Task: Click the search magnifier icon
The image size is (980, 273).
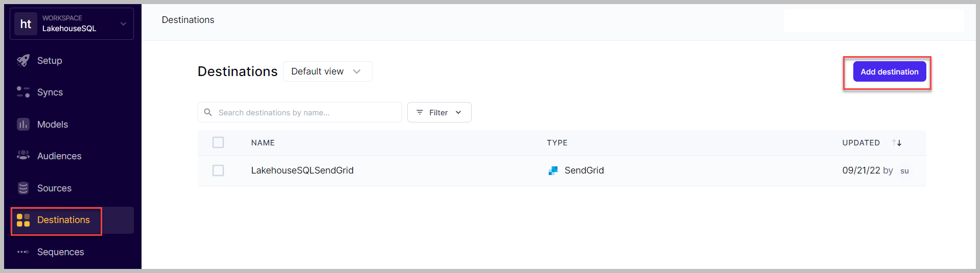Action: 208,112
